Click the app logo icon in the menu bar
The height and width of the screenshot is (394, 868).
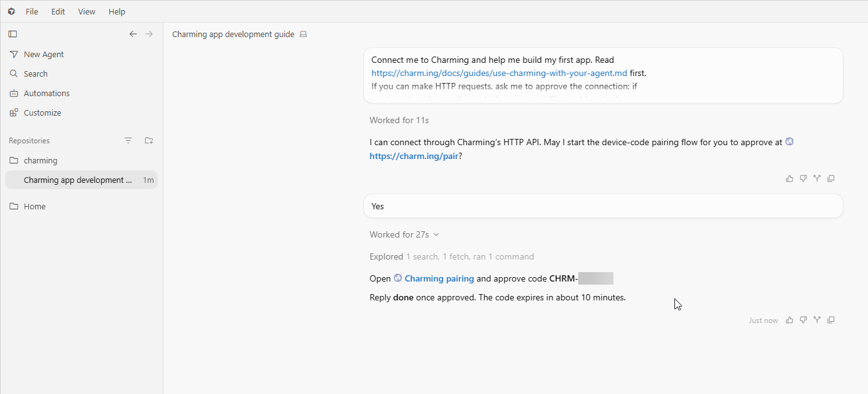[11, 11]
